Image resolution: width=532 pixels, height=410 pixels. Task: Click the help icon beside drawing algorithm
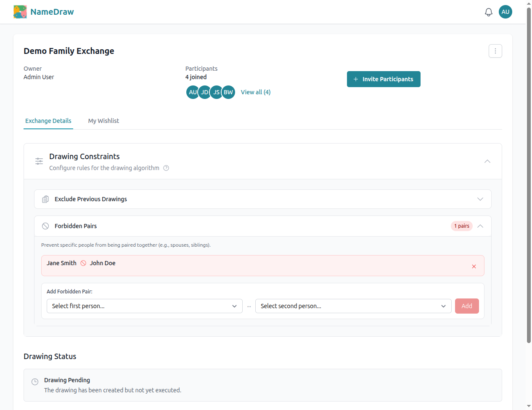(x=166, y=168)
